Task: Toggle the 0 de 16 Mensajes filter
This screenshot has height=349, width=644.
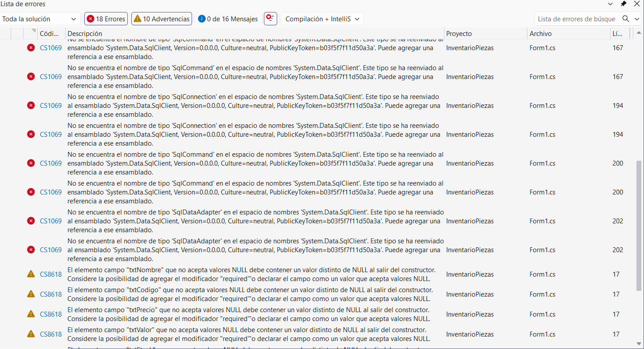Action: pos(228,19)
